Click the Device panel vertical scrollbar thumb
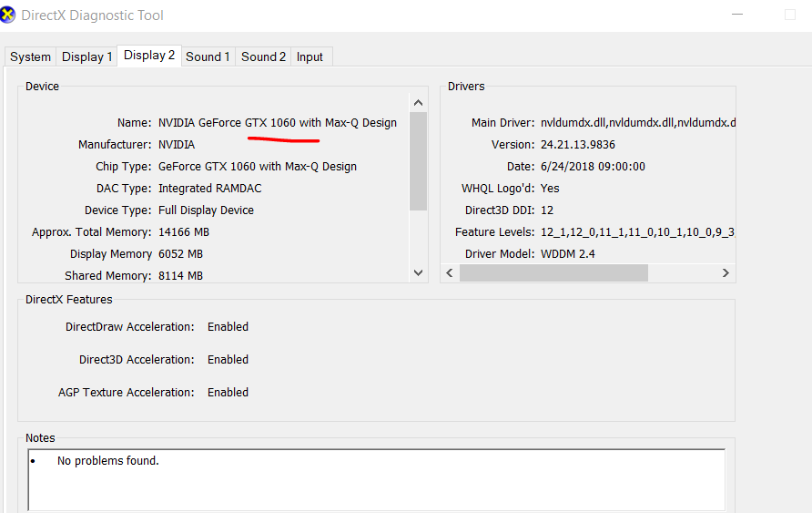The image size is (812, 513). 419,161
